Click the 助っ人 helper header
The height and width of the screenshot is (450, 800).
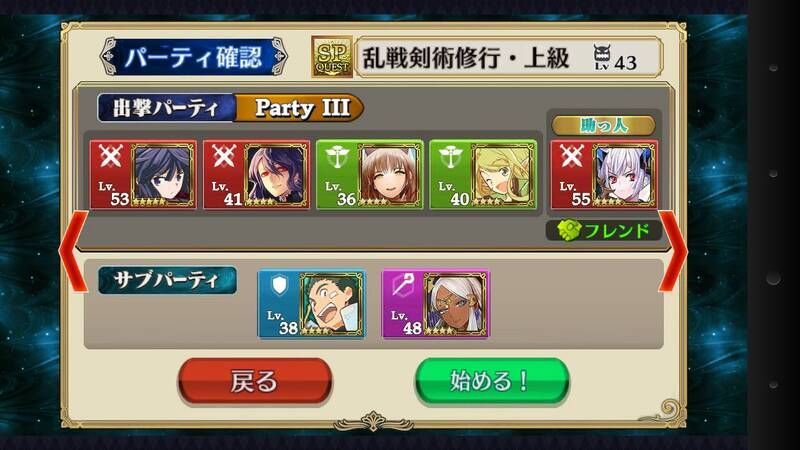coord(604,125)
